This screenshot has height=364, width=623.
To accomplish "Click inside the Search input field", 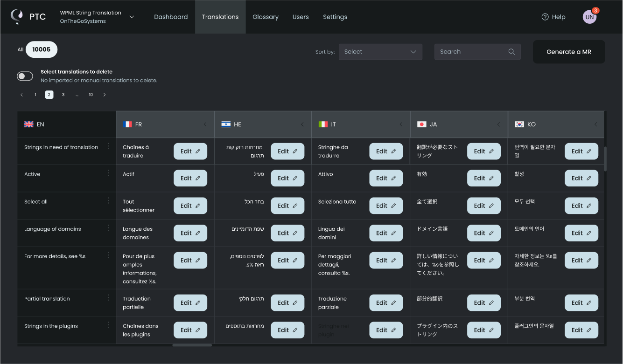I will pyautogui.click(x=467, y=52).
